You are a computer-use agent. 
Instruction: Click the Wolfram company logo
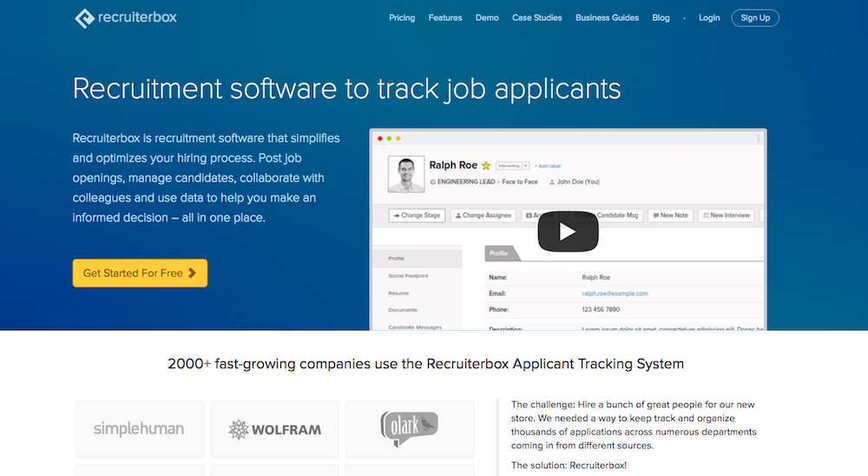point(274,428)
